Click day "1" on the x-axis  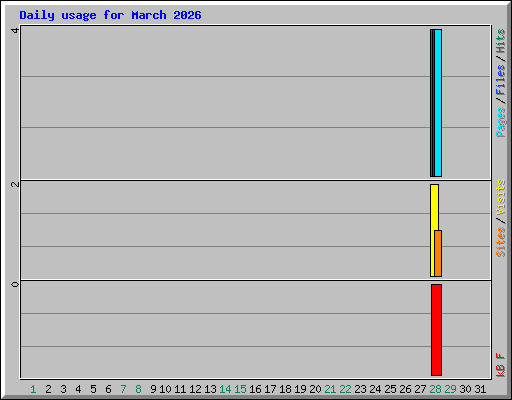tap(33, 389)
